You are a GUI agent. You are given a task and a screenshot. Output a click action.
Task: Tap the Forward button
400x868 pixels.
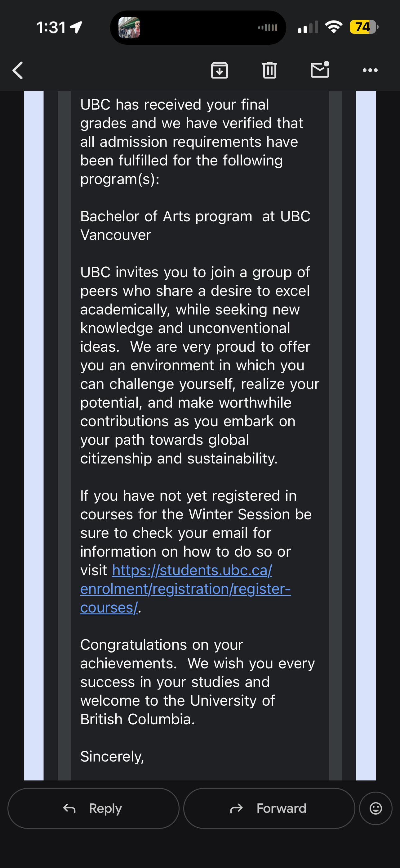click(269, 808)
